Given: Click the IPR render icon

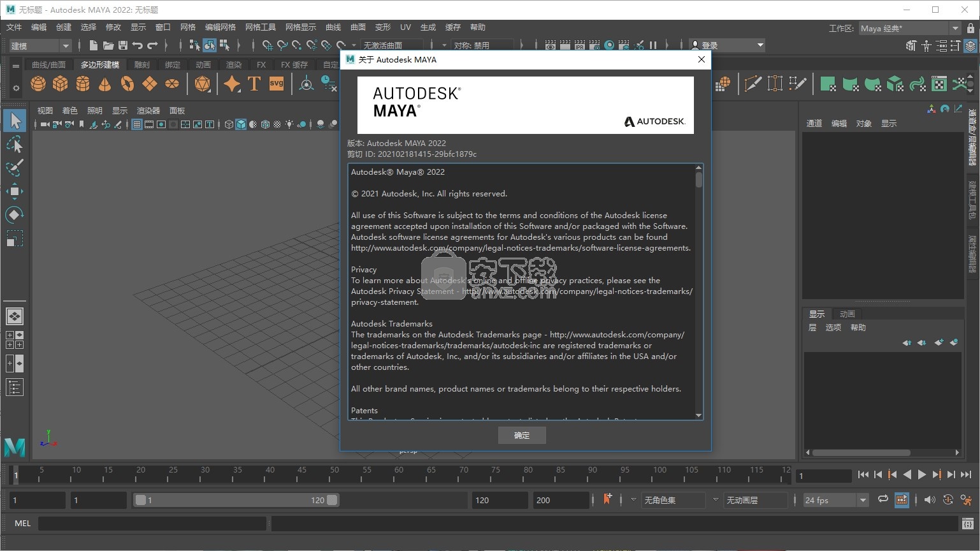Looking at the screenshot, I should click(x=580, y=45).
